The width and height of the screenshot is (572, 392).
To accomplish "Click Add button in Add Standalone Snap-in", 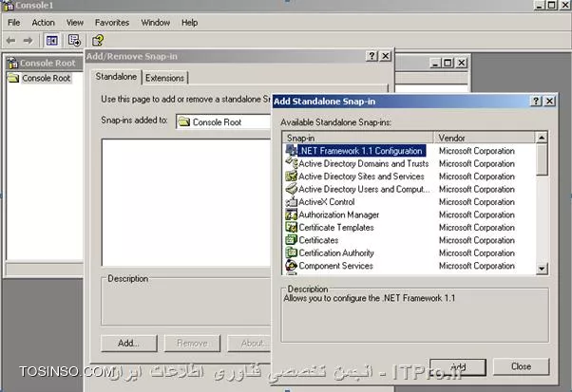I will (458, 366).
